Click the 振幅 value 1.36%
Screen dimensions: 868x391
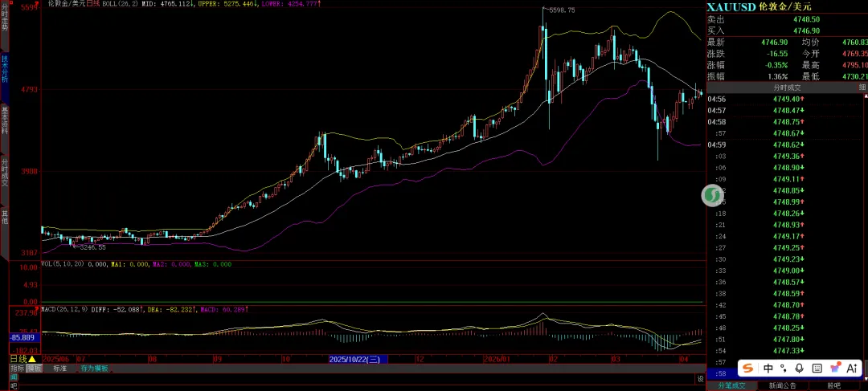pos(778,77)
